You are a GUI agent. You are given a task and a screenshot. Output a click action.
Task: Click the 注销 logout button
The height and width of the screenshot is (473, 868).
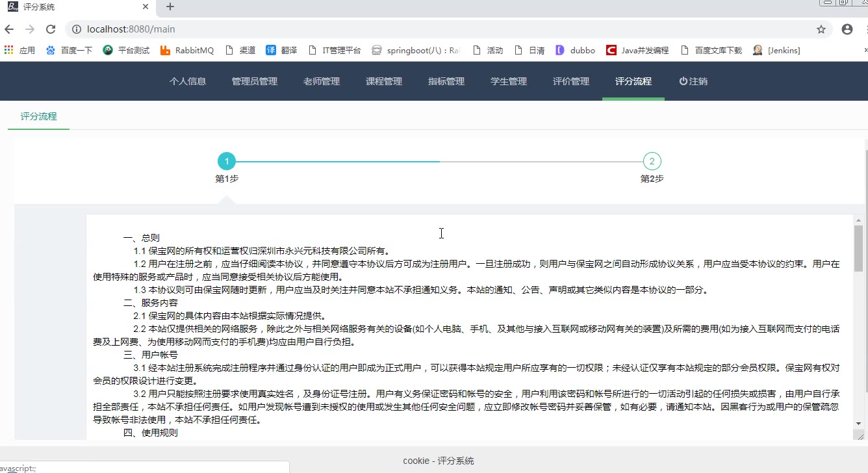point(693,81)
